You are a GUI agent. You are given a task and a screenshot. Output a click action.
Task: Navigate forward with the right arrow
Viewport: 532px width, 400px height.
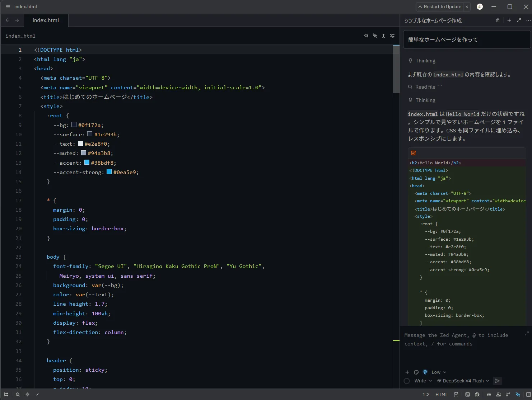coord(17,20)
